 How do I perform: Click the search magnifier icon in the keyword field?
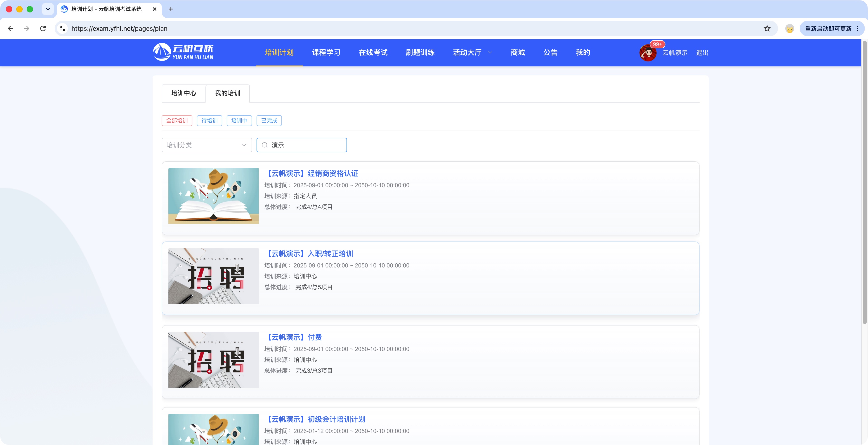pyautogui.click(x=264, y=145)
